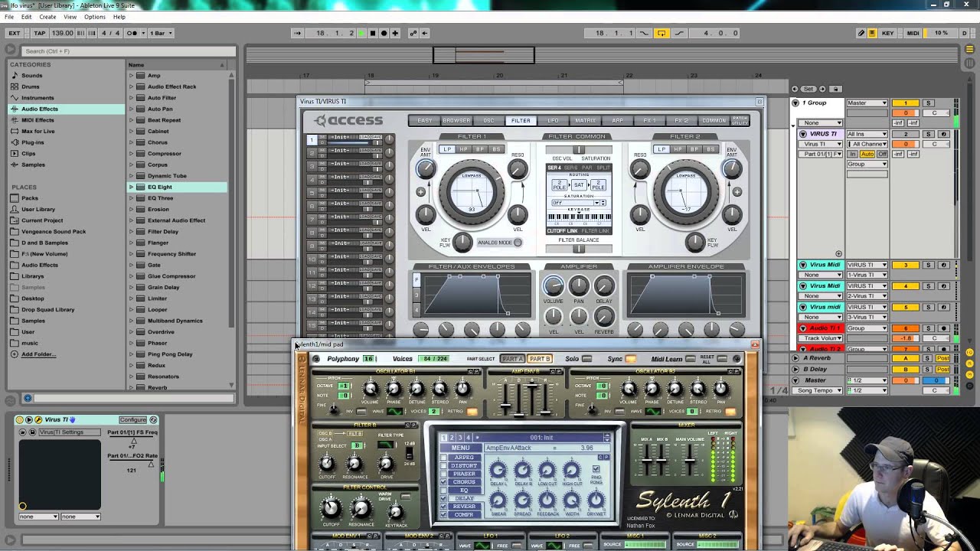Uncheck the REVERB effect in Sylenth1
The height and width of the screenshot is (551, 980).
[444, 507]
